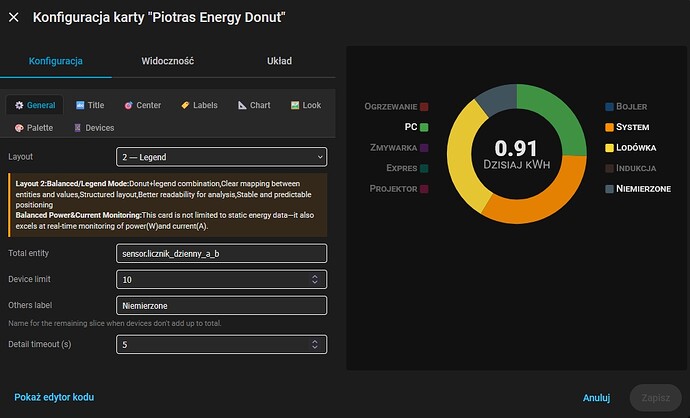Image resolution: width=690 pixels, height=418 pixels.
Task: Focus the Others label text field
Action: click(221, 305)
